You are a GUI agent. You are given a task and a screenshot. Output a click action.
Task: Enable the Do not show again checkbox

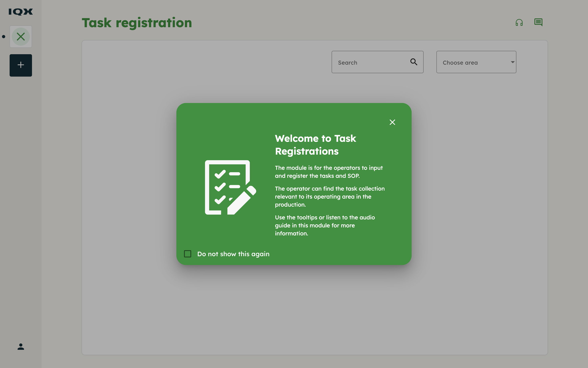click(x=188, y=254)
